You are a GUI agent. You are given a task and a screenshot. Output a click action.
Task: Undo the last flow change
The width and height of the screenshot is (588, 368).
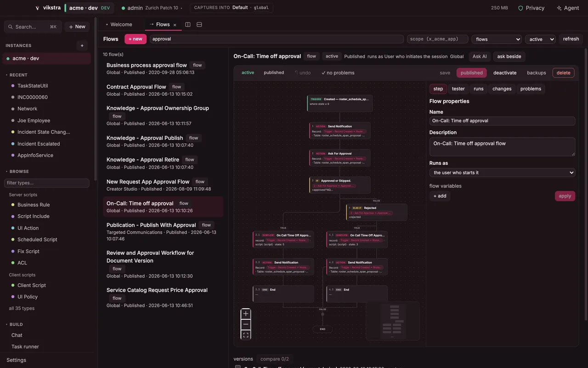pos(302,73)
